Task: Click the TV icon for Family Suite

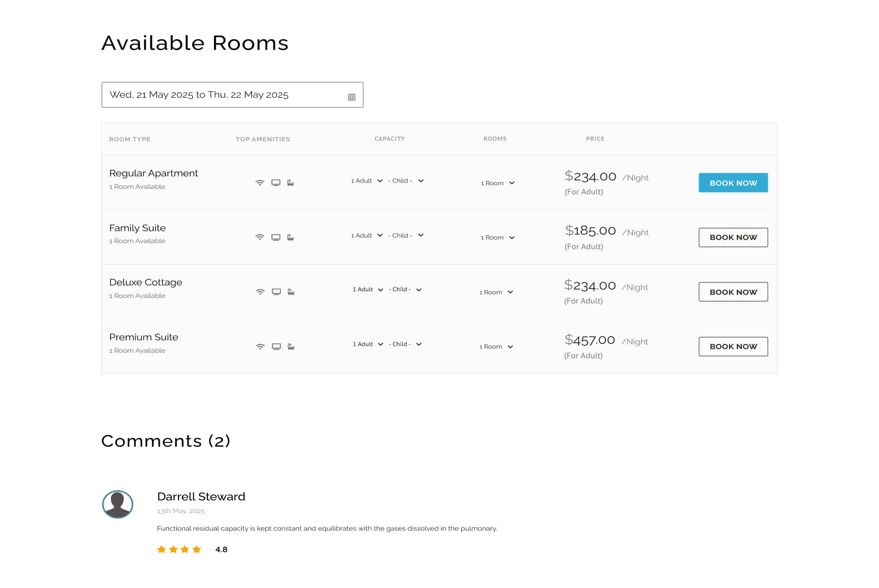Action: [276, 237]
